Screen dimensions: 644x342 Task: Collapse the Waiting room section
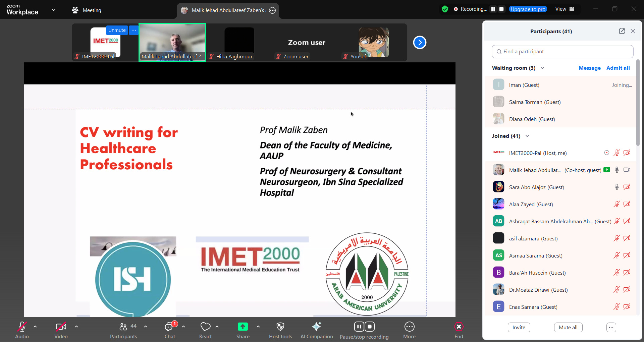coord(542,68)
